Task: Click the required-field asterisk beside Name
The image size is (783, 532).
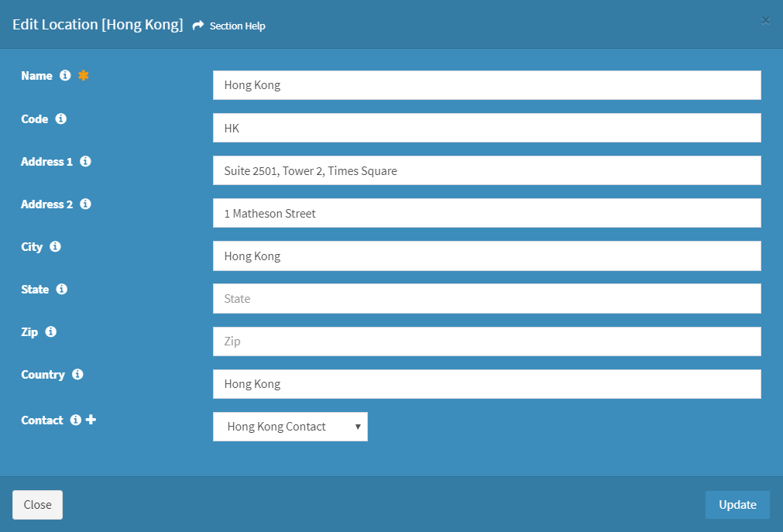Action: pyautogui.click(x=84, y=75)
